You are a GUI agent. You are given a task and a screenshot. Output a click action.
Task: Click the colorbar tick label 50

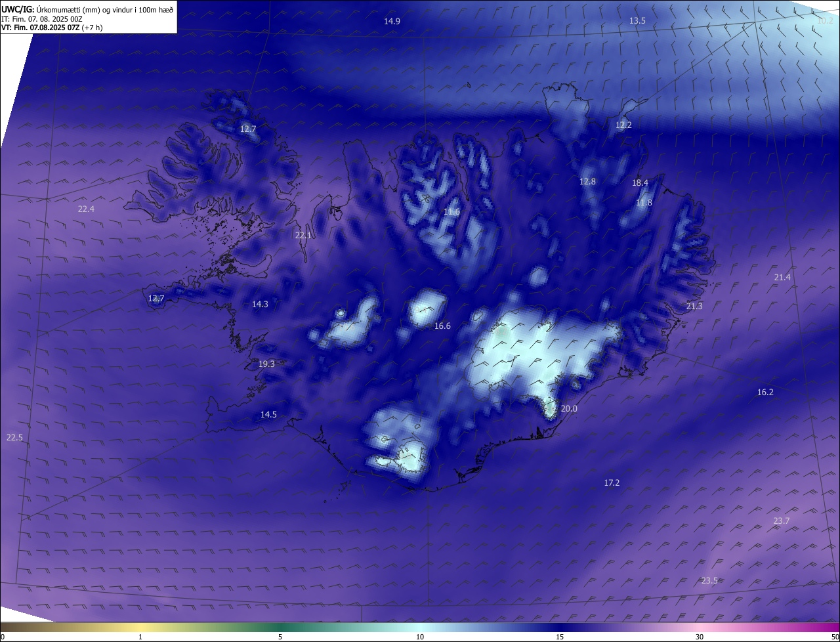pos(835,637)
